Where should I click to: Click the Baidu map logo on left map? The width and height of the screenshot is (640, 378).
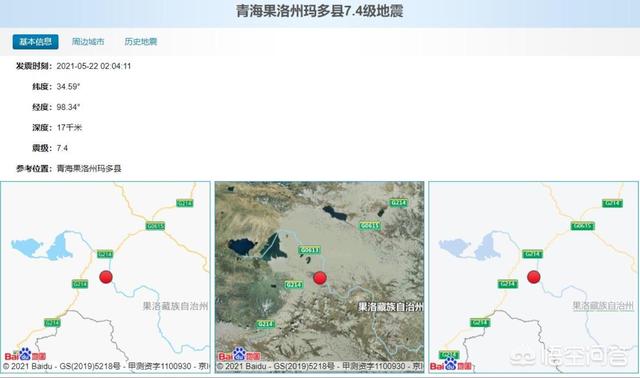click(x=25, y=355)
